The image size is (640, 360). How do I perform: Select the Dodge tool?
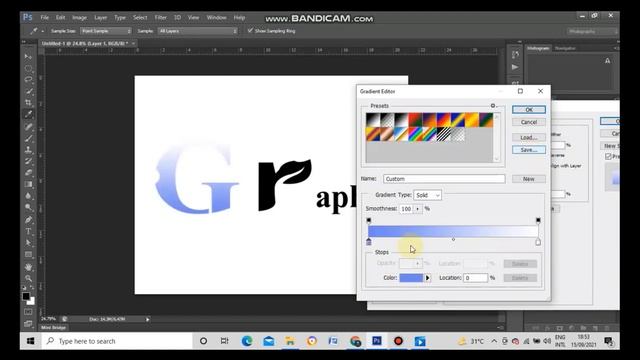(x=28, y=208)
